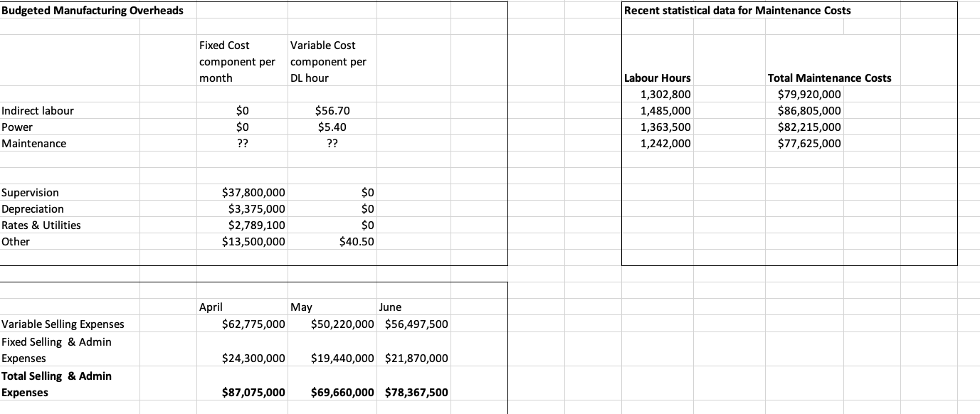Click the Total Selling & Admin Expenses label

tap(57, 384)
